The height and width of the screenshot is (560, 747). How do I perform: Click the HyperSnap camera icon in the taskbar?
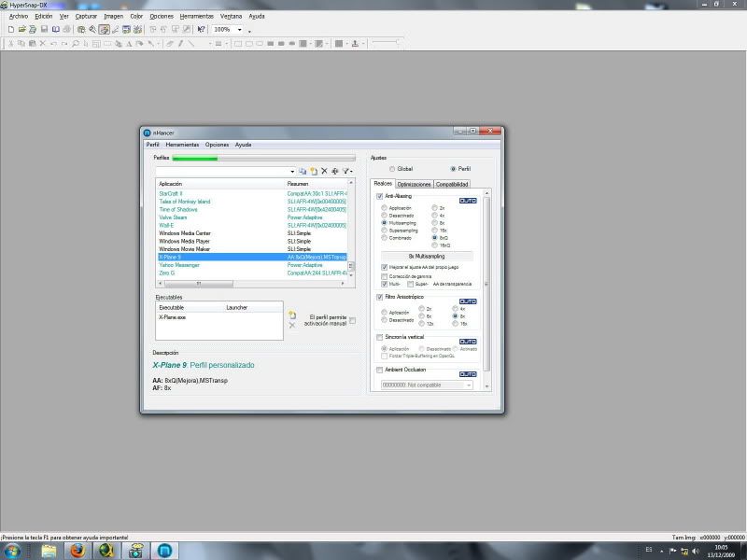click(x=135, y=551)
